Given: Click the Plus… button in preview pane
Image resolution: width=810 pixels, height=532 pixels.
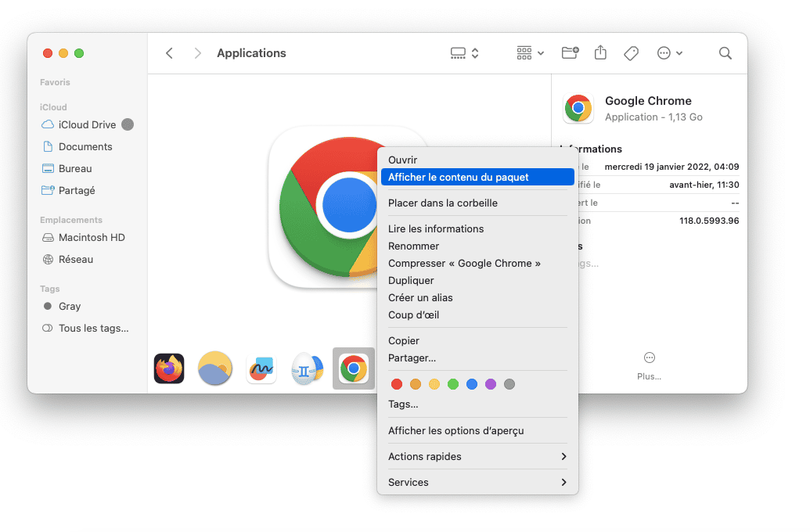Looking at the screenshot, I should 650,366.
